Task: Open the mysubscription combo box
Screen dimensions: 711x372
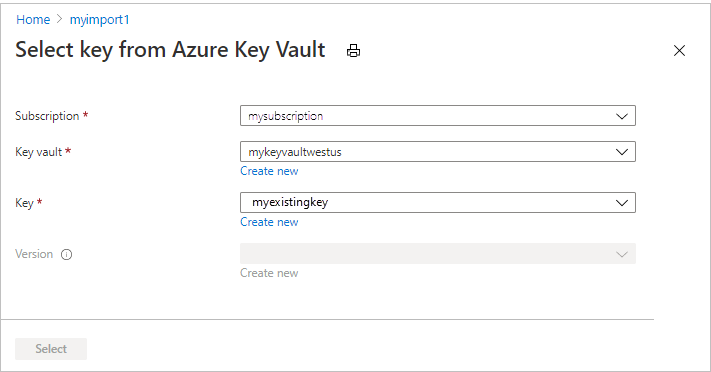Action: (x=438, y=116)
